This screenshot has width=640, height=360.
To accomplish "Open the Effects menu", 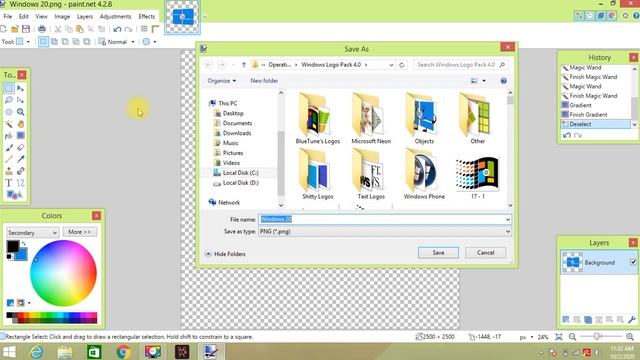I will 147,16.
